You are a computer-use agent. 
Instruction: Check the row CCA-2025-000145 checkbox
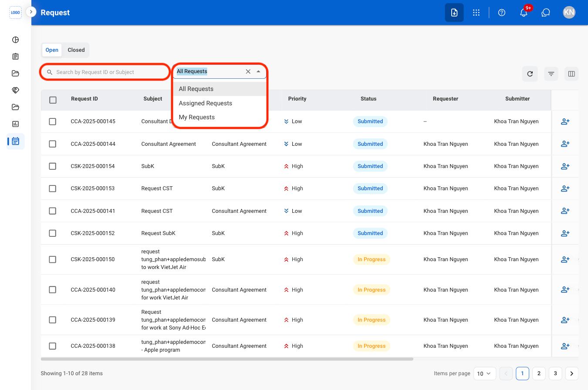53,121
